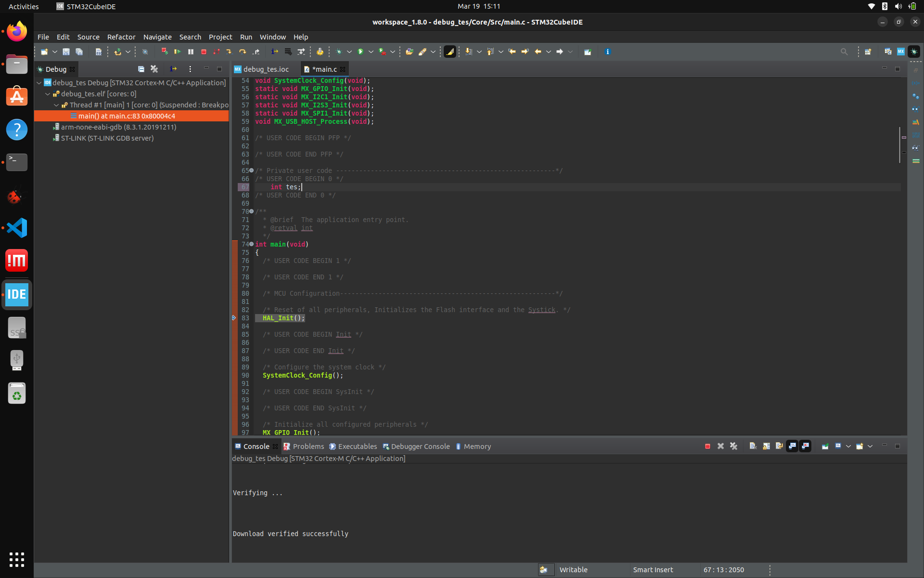
Task: Switch to the Device Configuration MX perspective
Action: tap(901, 52)
